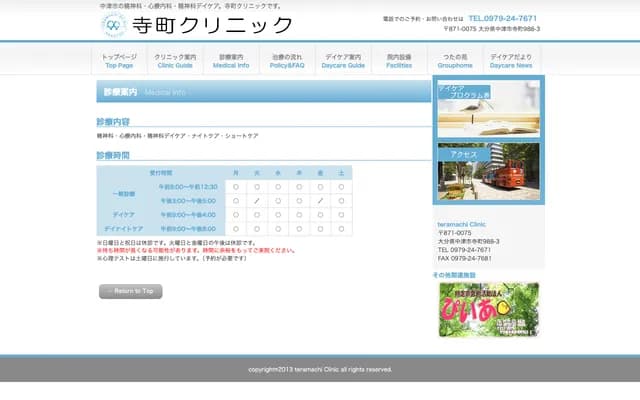Click the 診療時間 section heading

[x=113, y=155]
